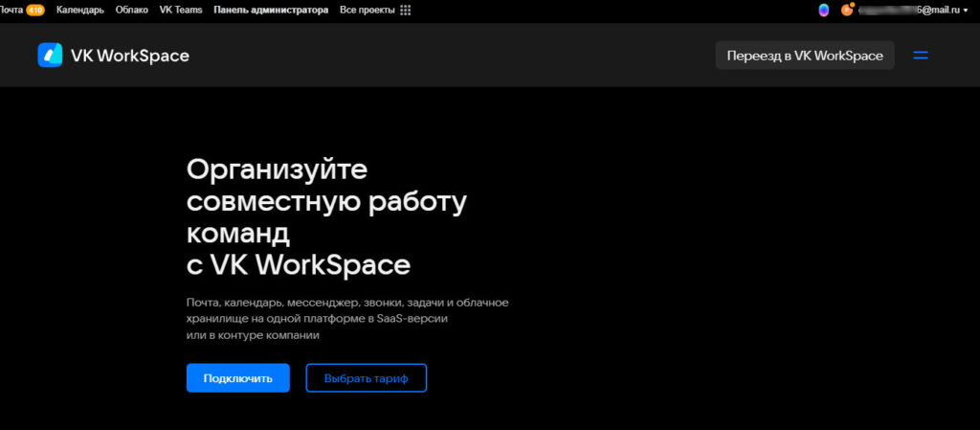Screen dimensions: 980x430
Task: Open VK Teams from the top bar
Action: (181, 10)
